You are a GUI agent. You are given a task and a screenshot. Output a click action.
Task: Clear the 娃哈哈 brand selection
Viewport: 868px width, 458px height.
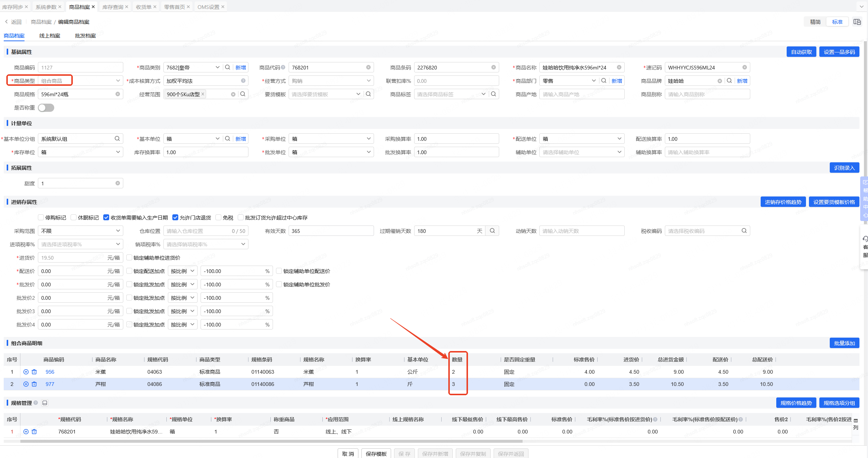(720, 81)
